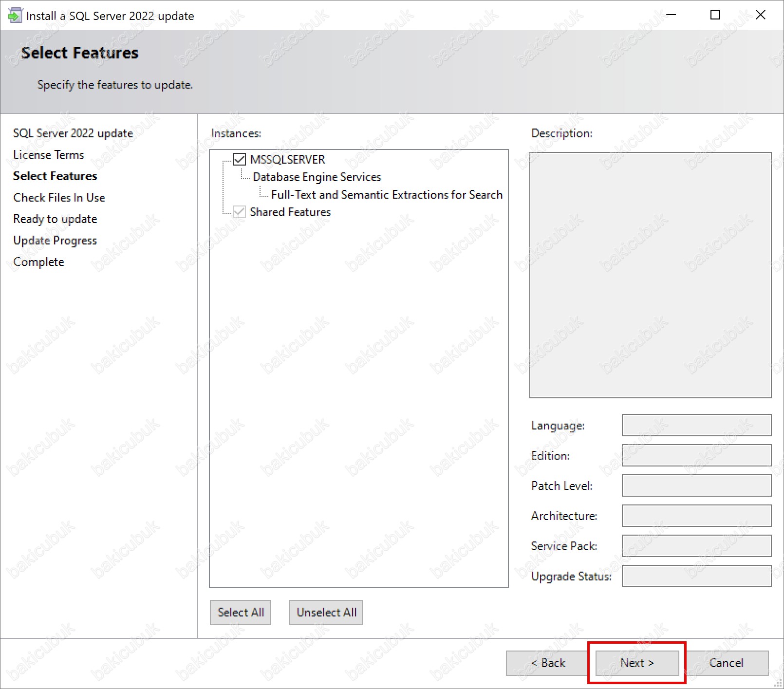Click the SQL Server 2022 update step
784x689 pixels.
[73, 133]
